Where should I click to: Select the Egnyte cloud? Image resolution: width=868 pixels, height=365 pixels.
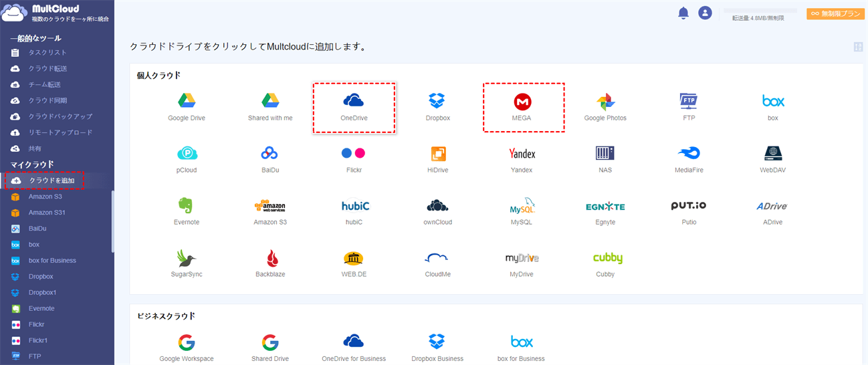coord(605,211)
